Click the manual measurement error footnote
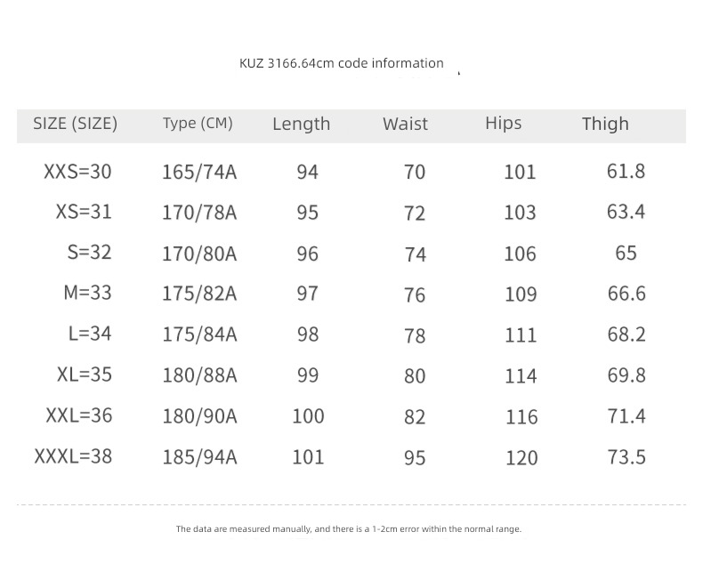 click(x=349, y=529)
